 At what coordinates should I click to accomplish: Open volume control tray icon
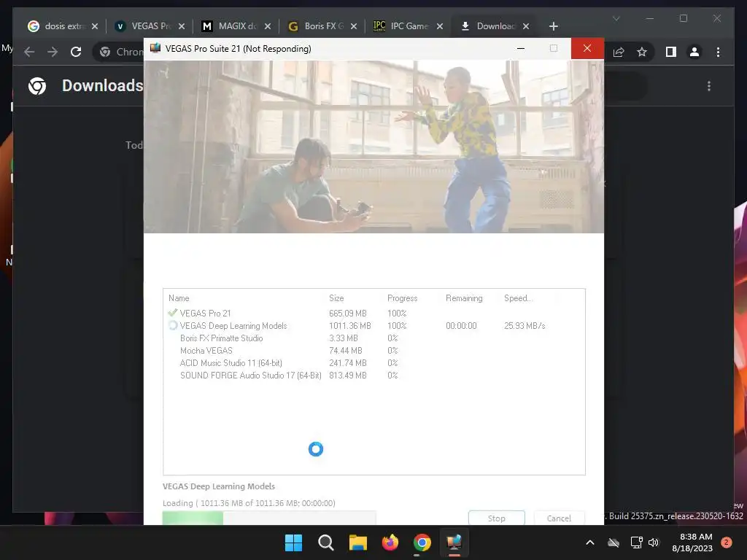click(654, 542)
